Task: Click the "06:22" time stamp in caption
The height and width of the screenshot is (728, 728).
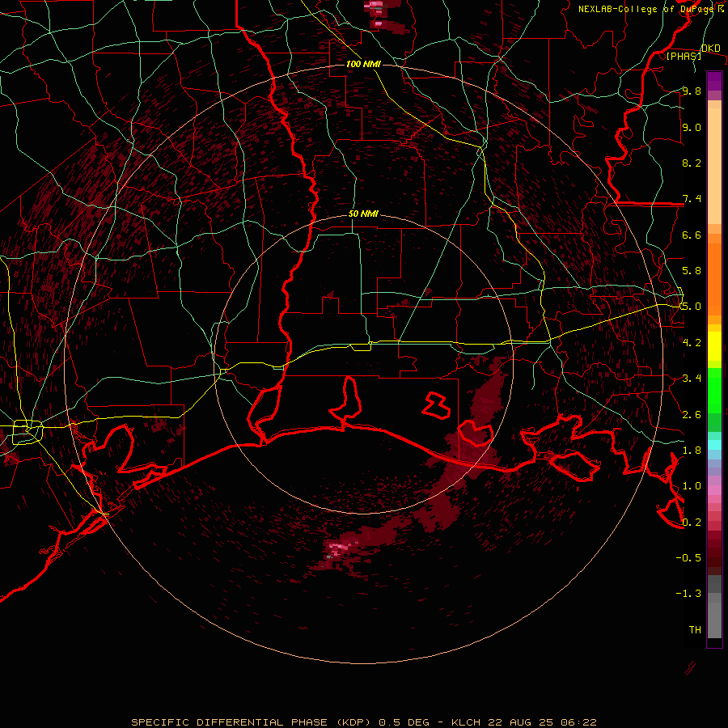Action: [578, 722]
